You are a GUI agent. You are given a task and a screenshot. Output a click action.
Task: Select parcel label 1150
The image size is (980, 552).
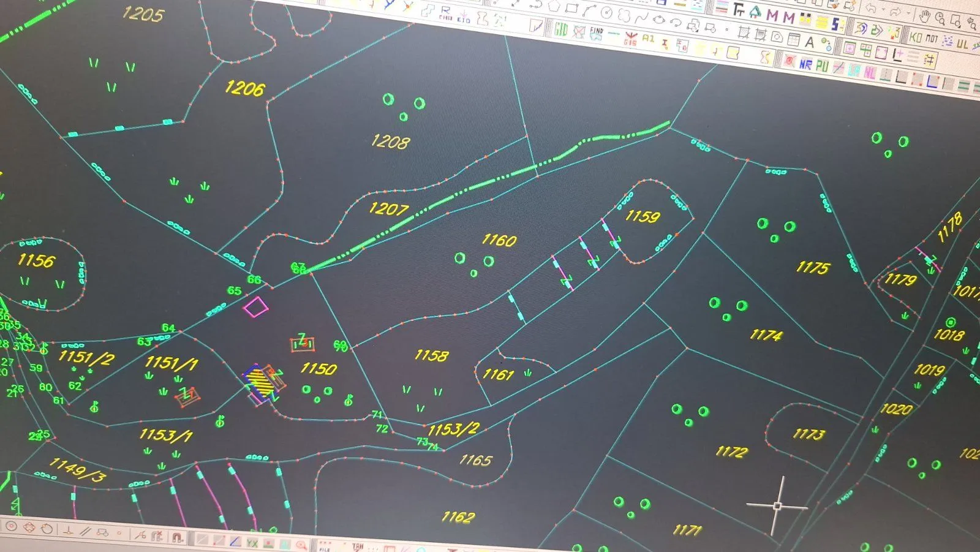point(318,368)
